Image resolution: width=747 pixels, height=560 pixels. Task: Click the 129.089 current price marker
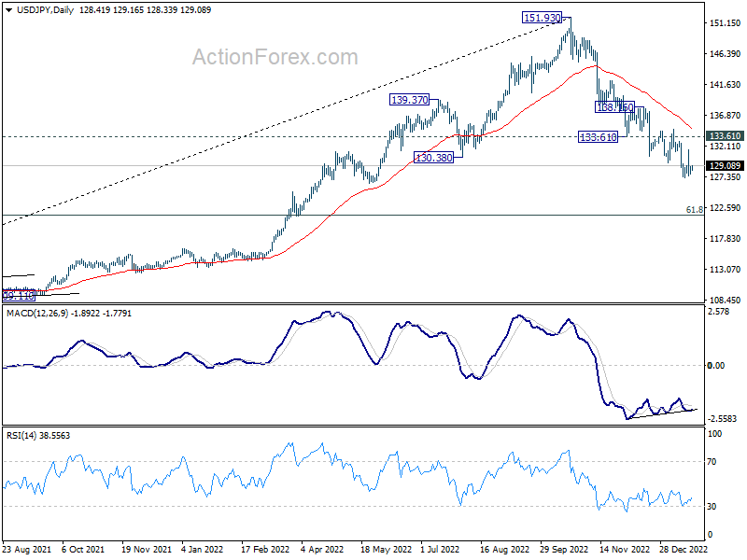[x=726, y=166]
